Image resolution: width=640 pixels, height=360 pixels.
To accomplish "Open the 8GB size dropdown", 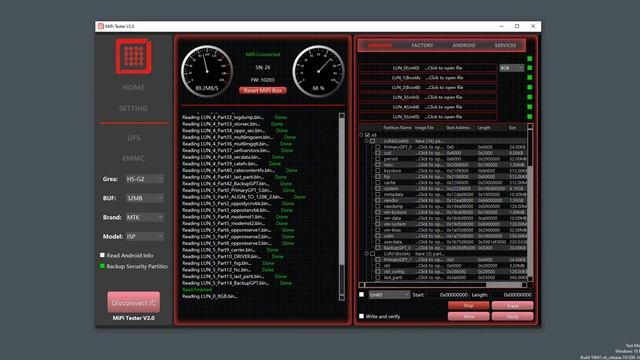I will click(x=511, y=68).
